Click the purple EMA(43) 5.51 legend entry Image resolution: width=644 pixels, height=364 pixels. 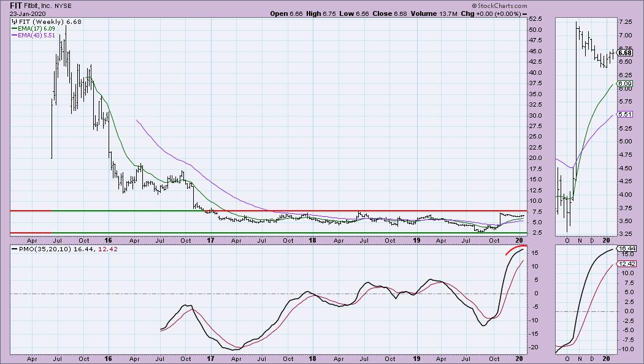tap(33, 36)
